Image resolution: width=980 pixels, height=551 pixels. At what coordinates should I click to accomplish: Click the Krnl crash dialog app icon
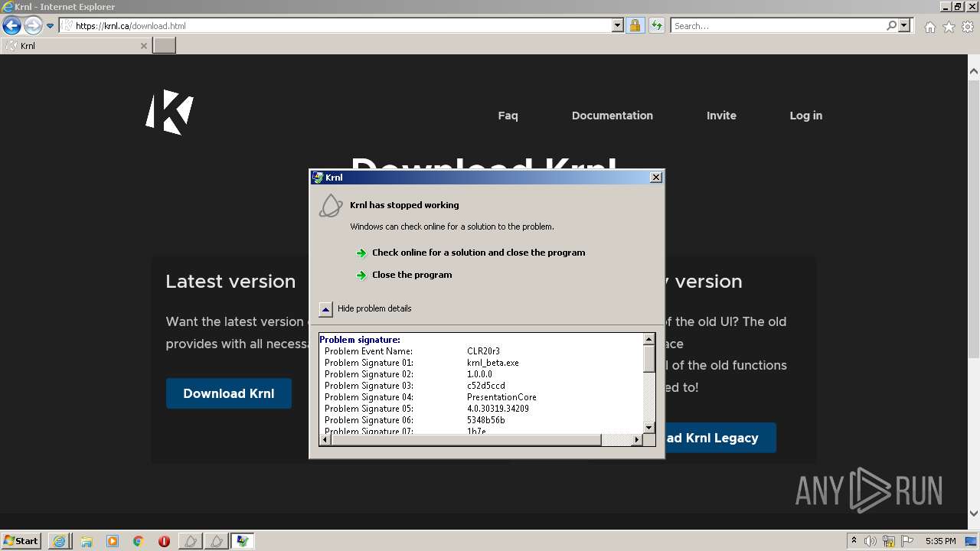(331, 205)
